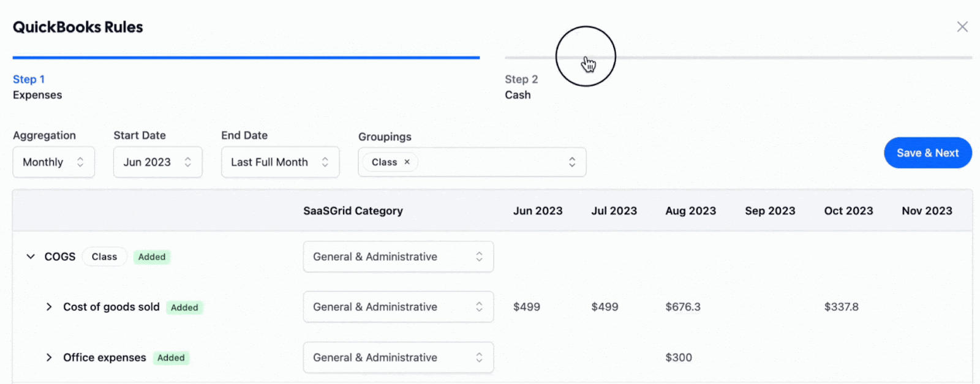980x384 pixels.
Task: Click the Oct 2023 column header
Action: click(848, 211)
